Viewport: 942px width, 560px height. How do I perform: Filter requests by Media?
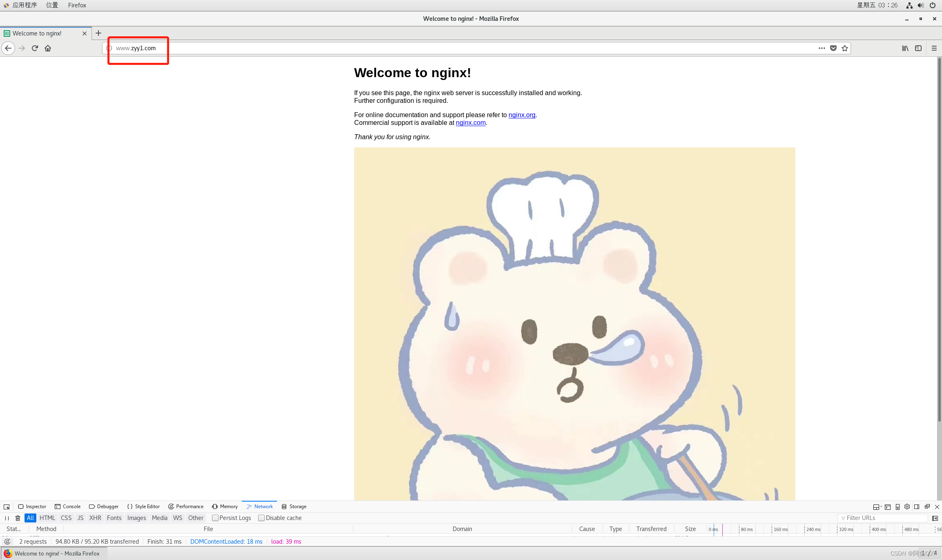click(160, 518)
